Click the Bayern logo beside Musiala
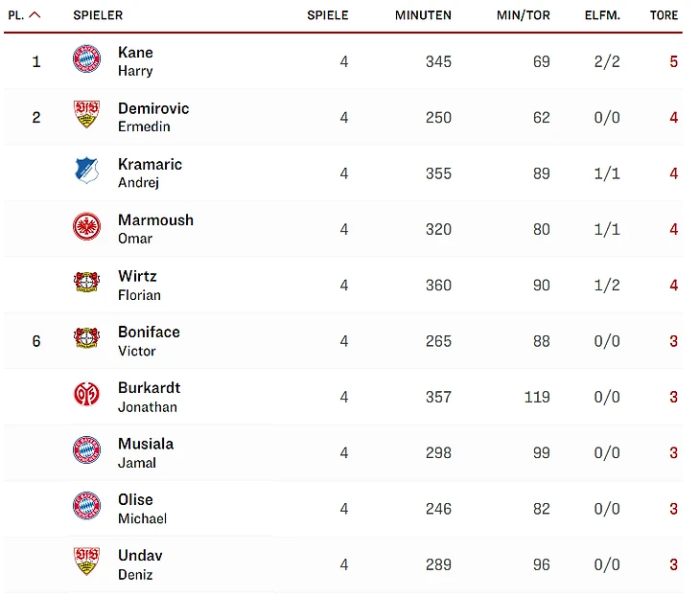Screen dimensions: 700x597 [86, 450]
